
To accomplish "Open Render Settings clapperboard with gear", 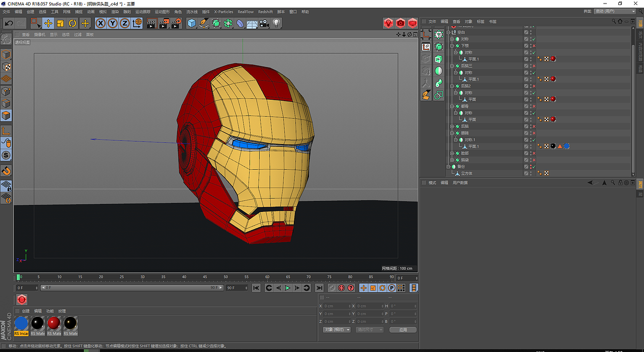I will click(x=176, y=23).
